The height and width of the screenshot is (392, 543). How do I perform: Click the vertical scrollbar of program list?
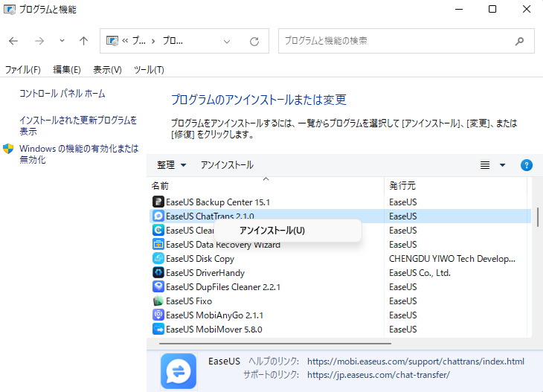click(x=538, y=217)
